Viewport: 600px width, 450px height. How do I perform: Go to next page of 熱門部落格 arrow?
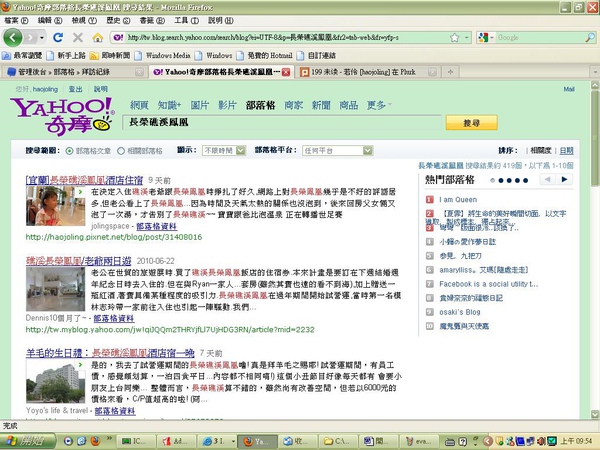click(564, 179)
